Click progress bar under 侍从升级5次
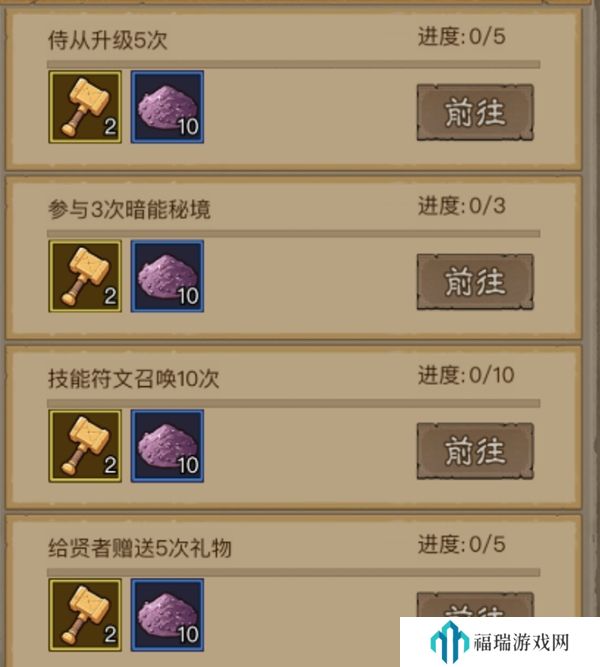This screenshot has width=600, height=667. [294, 64]
